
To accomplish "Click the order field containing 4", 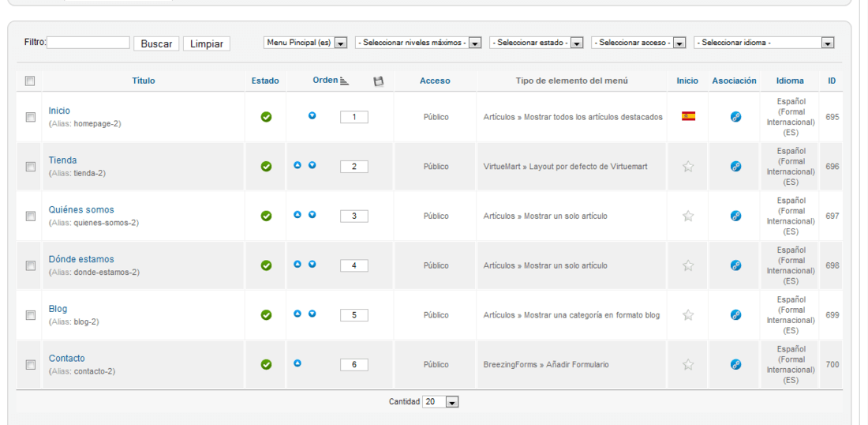I will pyautogui.click(x=354, y=265).
